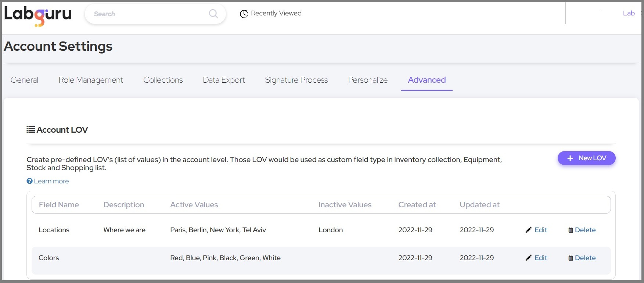This screenshot has height=283, width=644.
Task: Click trash icon in Locations row
Action: (x=571, y=230)
